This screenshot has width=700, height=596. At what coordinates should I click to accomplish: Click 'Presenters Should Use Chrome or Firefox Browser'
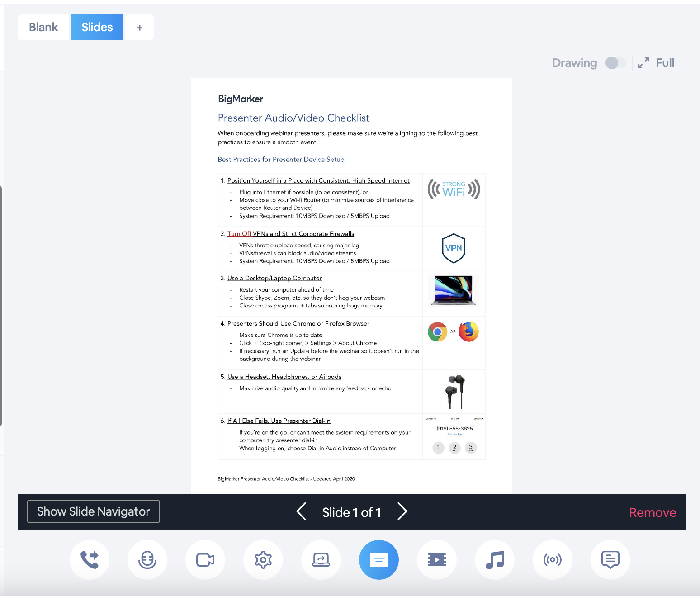coord(298,323)
